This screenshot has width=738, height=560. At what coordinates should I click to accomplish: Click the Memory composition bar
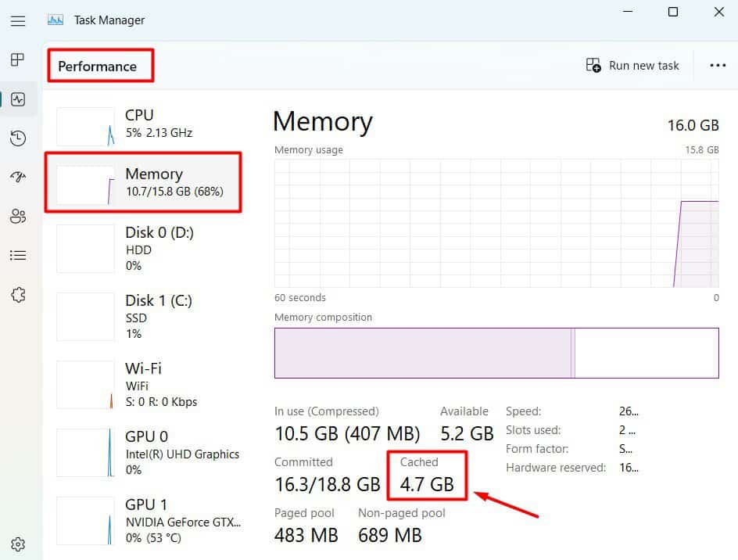coord(496,353)
